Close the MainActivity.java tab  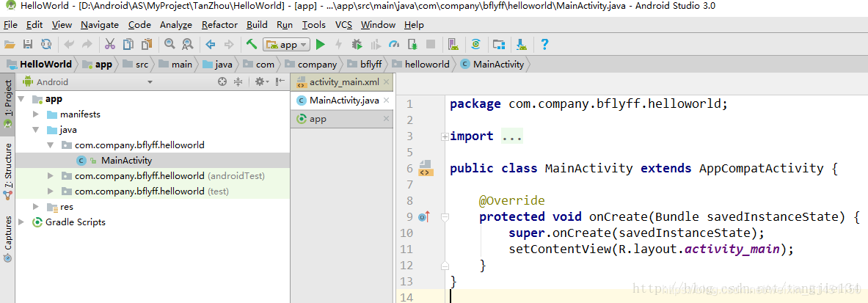(x=387, y=101)
